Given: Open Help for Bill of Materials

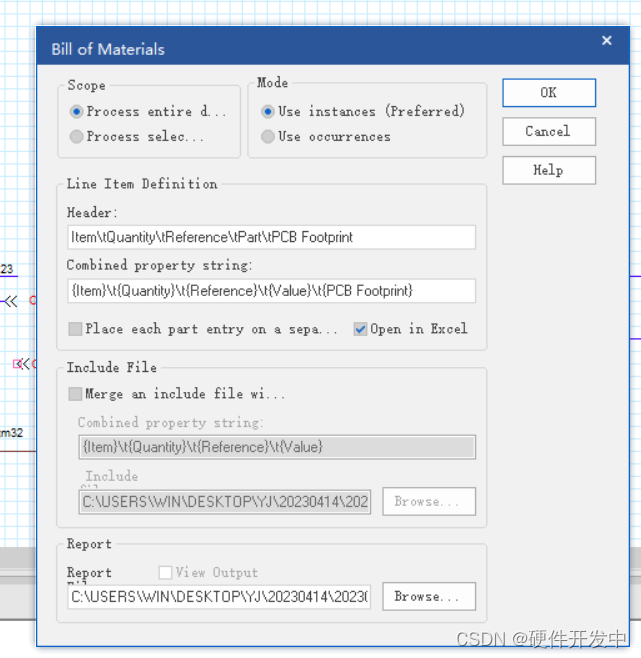Looking at the screenshot, I should 548,170.
